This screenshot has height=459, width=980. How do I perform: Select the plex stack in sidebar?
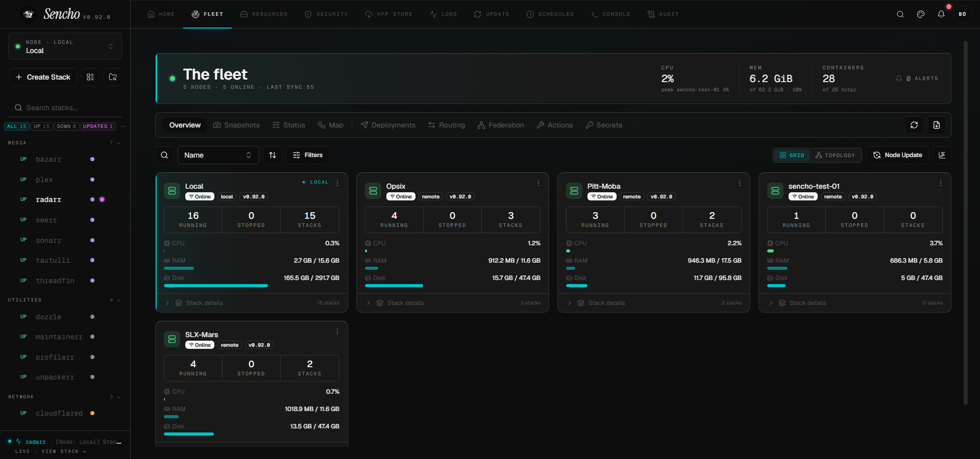(44, 180)
